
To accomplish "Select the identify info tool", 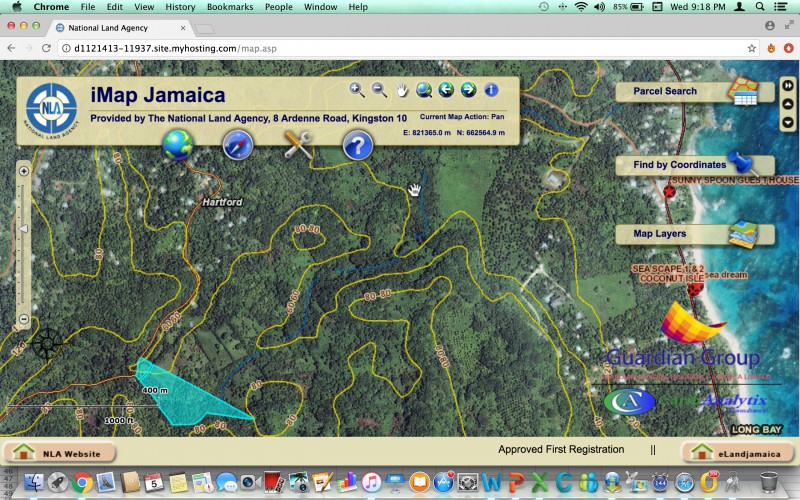I will coord(491,90).
